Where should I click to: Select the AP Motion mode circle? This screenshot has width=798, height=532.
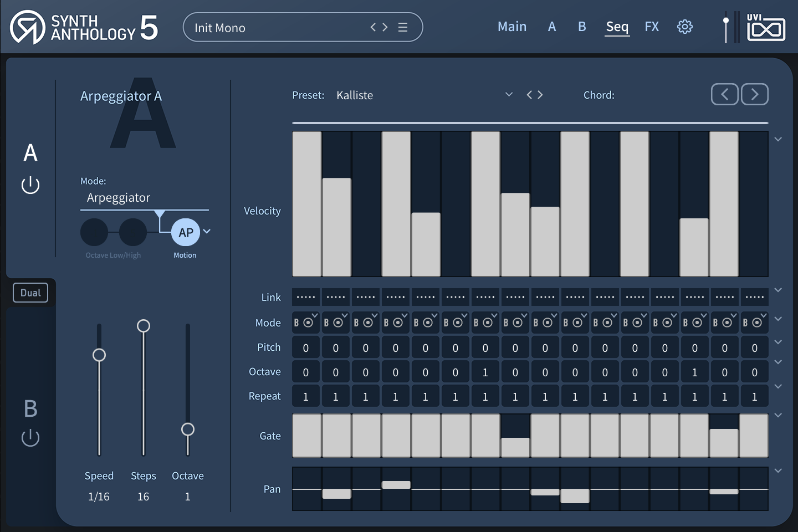pyautogui.click(x=186, y=232)
